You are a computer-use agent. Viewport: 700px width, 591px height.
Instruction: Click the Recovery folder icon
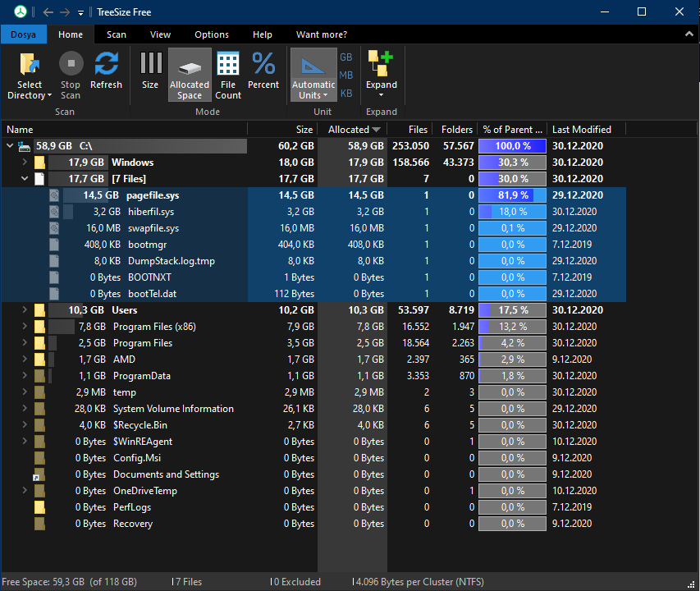pyautogui.click(x=39, y=524)
